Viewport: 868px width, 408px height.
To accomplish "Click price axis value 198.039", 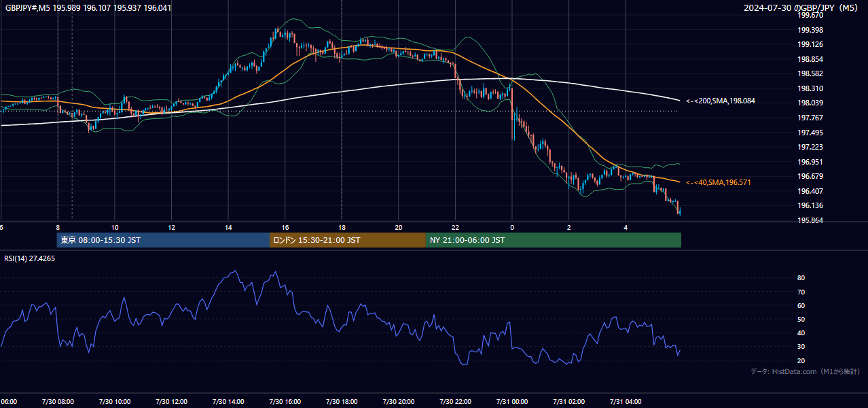I will [810, 103].
